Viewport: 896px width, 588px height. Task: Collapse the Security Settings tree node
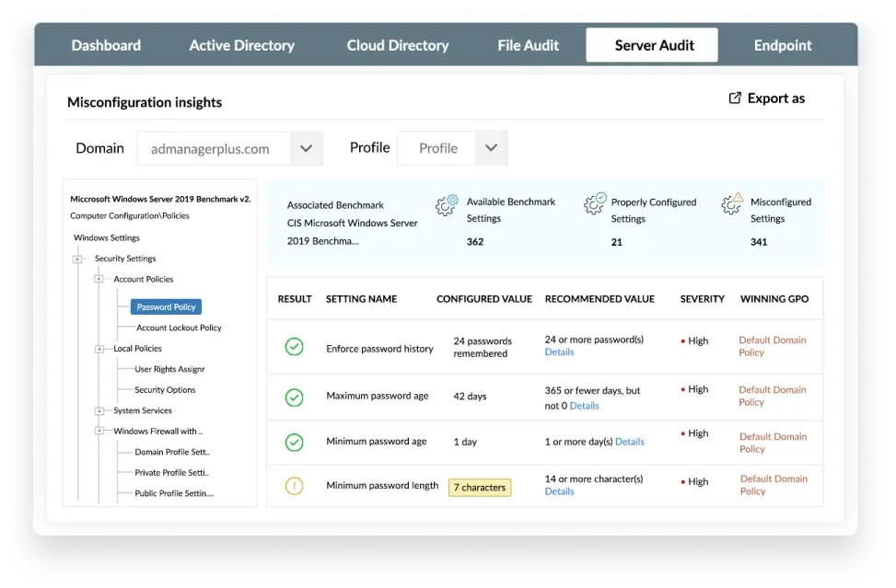[77, 259]
